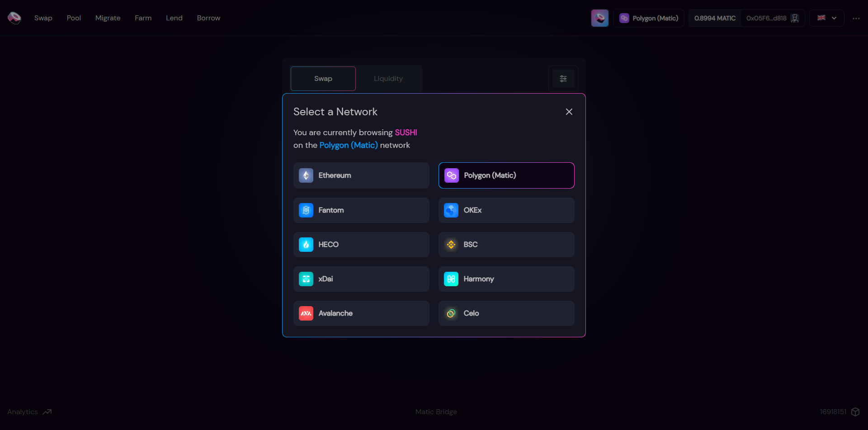Switch to the Celo network
Screen dimensions: 868x430
click(x=506, y=313)
